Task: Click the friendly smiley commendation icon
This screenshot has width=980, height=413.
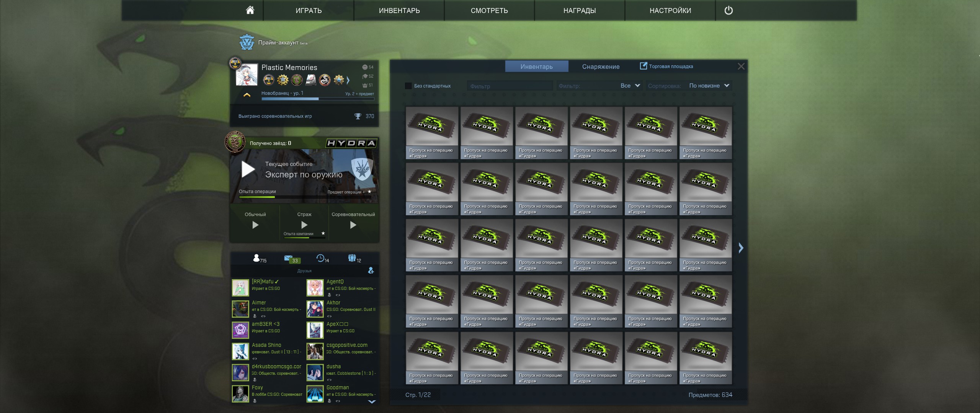Action: [x=365, y=67]
